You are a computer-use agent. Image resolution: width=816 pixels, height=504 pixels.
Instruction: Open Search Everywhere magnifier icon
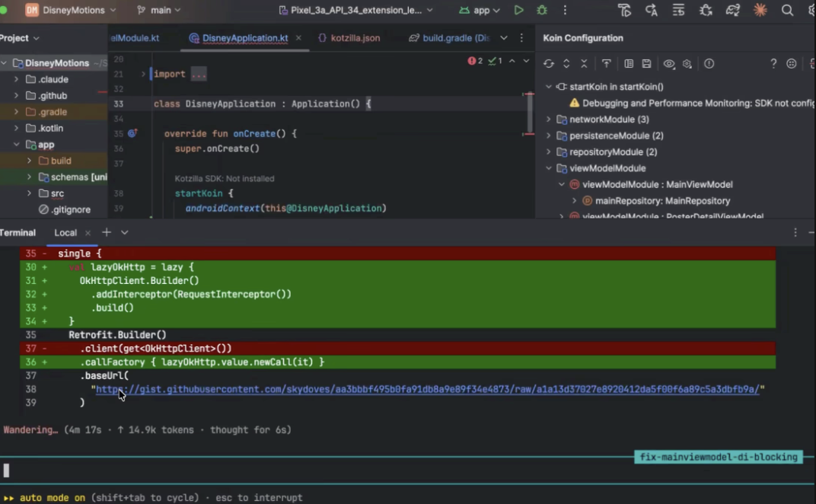pyautogui.click(x=787, y=10)
